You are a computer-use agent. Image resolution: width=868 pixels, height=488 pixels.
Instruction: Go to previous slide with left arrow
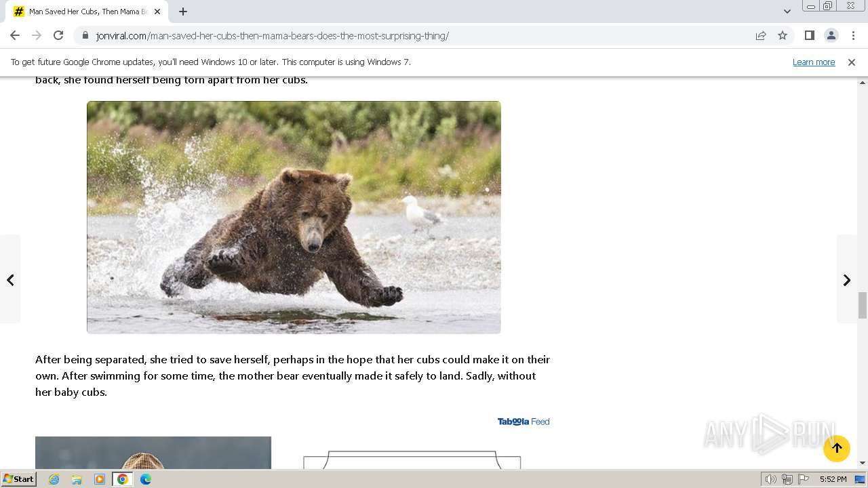pyautogui.click(x=10, y=279)
